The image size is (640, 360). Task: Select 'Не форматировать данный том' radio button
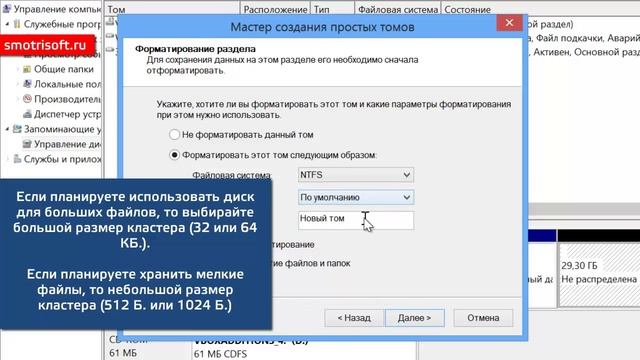pos(174,134)
